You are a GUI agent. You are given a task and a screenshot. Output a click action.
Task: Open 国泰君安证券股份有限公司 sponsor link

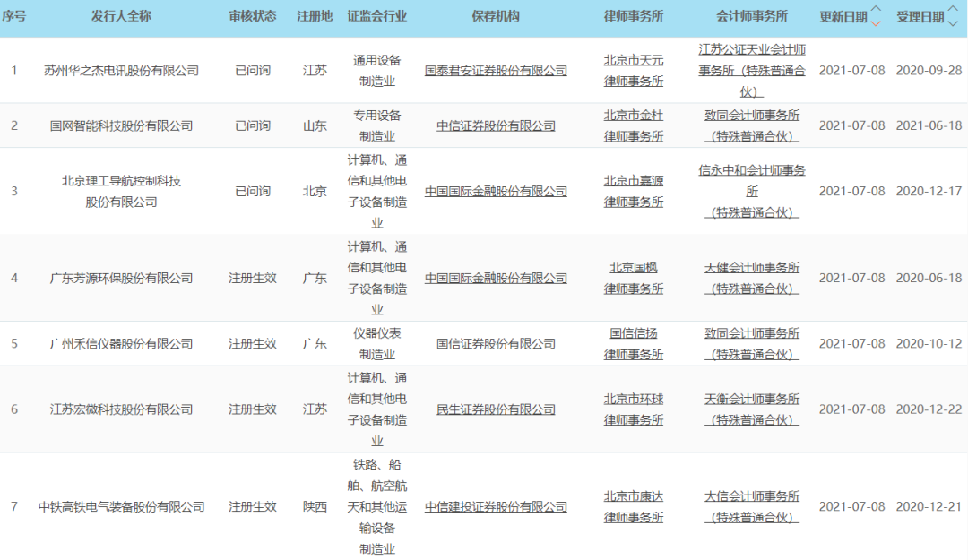coord(496,71)
